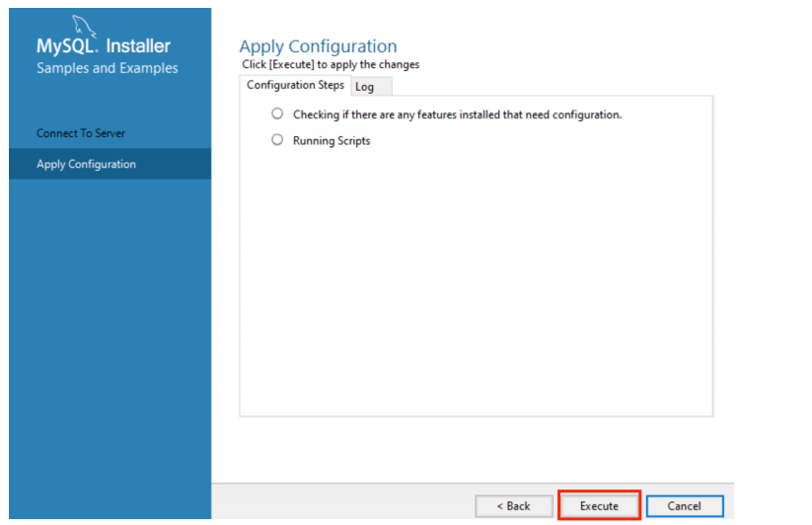Click 'Click [Execute] to apply the changes' text
The height and width of the screenshot is (525, 812).
331,65
